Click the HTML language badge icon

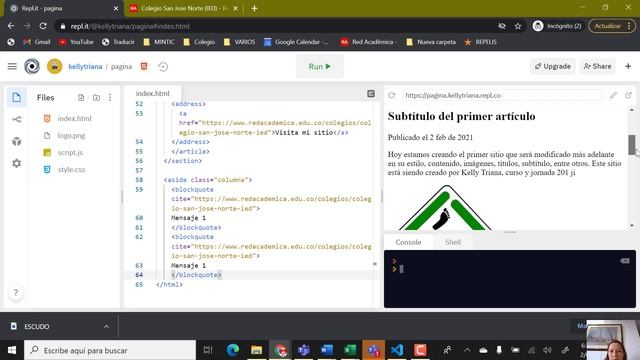[144, 66]
